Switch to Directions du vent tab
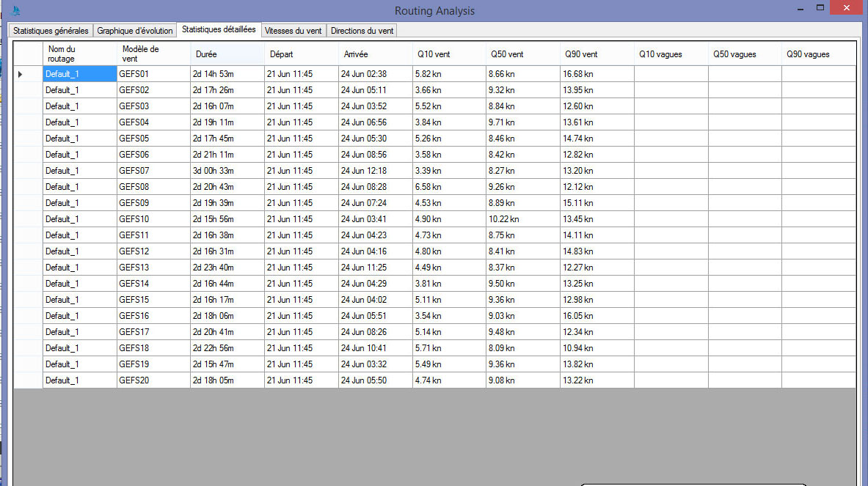868x486 pixels. coord(362,31)
